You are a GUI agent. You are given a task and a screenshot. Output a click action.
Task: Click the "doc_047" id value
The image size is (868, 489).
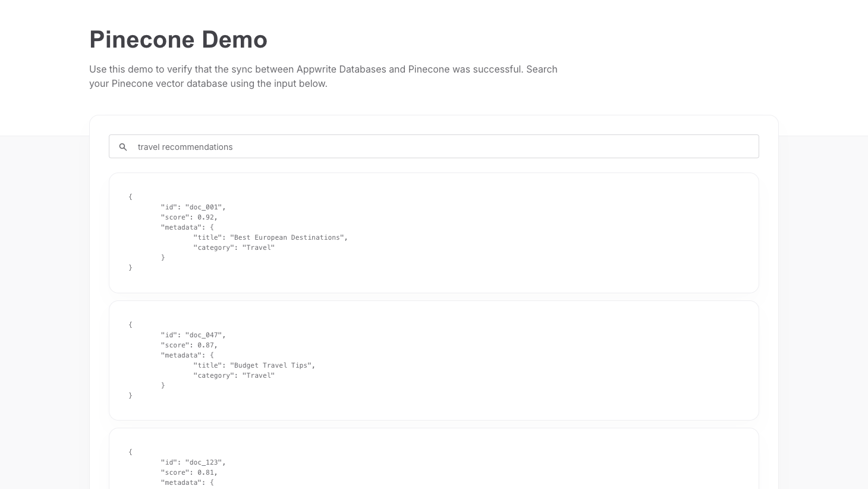203,335
